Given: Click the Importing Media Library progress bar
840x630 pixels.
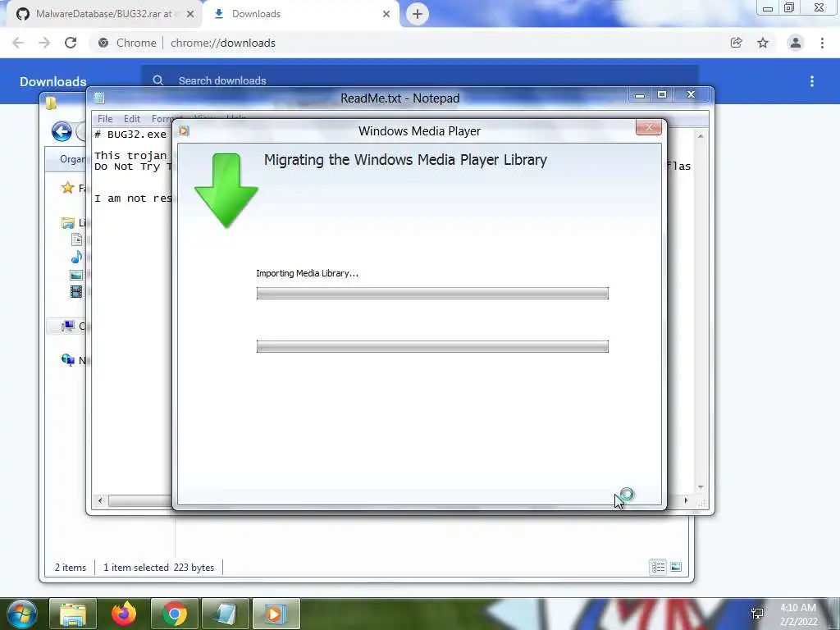Looking at the screenshot, I should pos(432,293).
